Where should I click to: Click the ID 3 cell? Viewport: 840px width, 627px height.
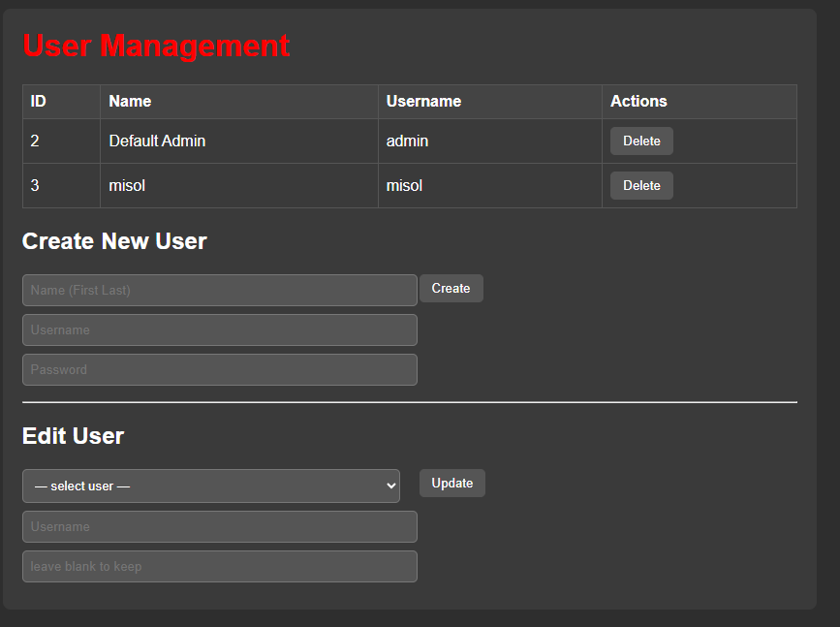tap(35, 186)
